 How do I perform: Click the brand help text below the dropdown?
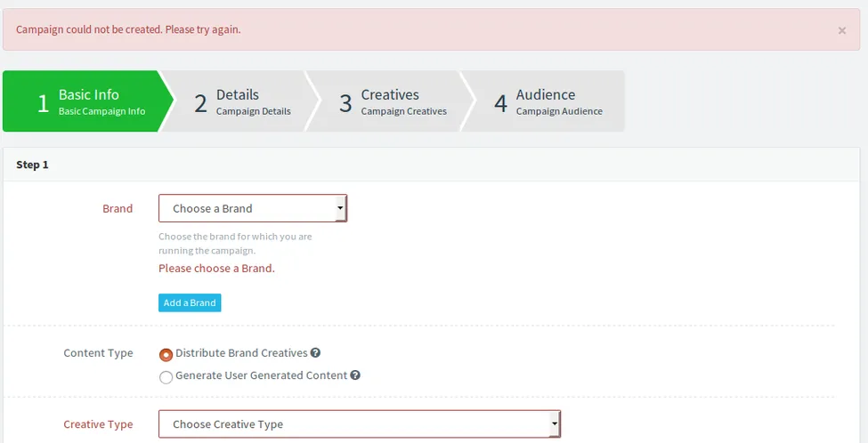tap(235, 243)
